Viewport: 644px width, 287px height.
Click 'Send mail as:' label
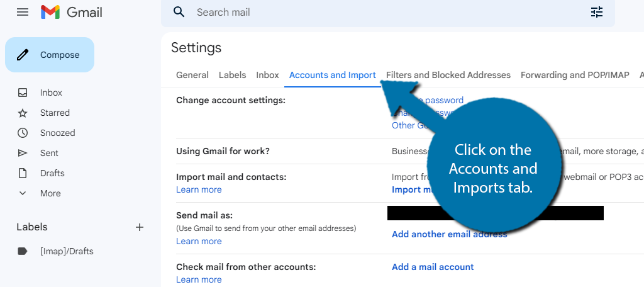pyautogui.click(x=204, y=215)
